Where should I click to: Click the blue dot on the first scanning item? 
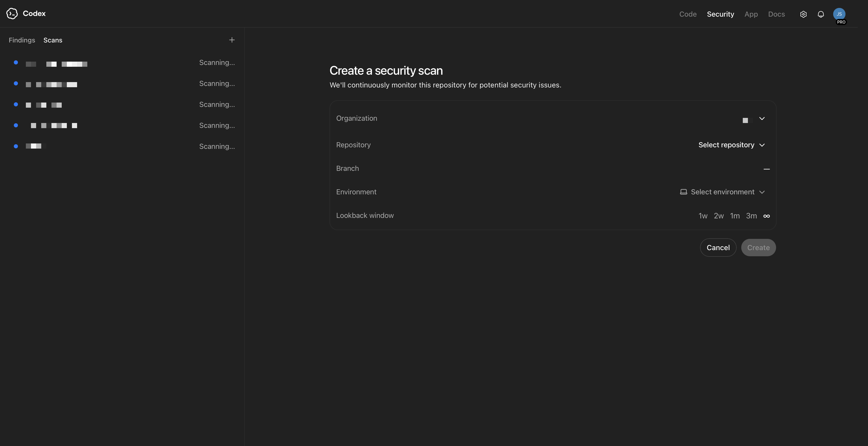pyautogui.click(x=16, y=62)
